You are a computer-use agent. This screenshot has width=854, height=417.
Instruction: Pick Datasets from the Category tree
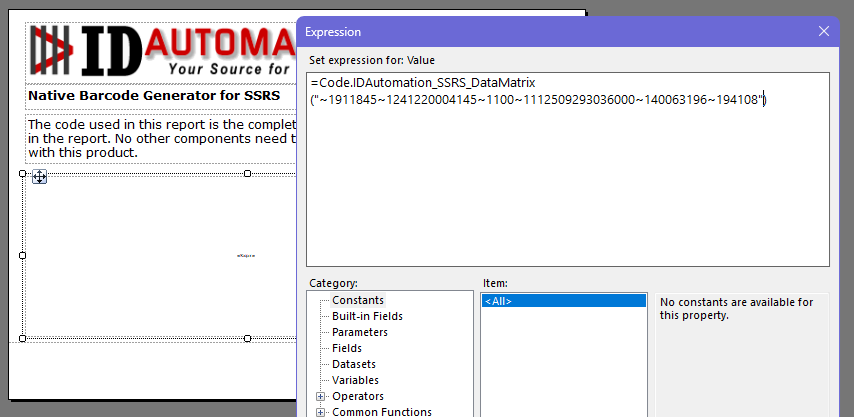pos(354,364)
